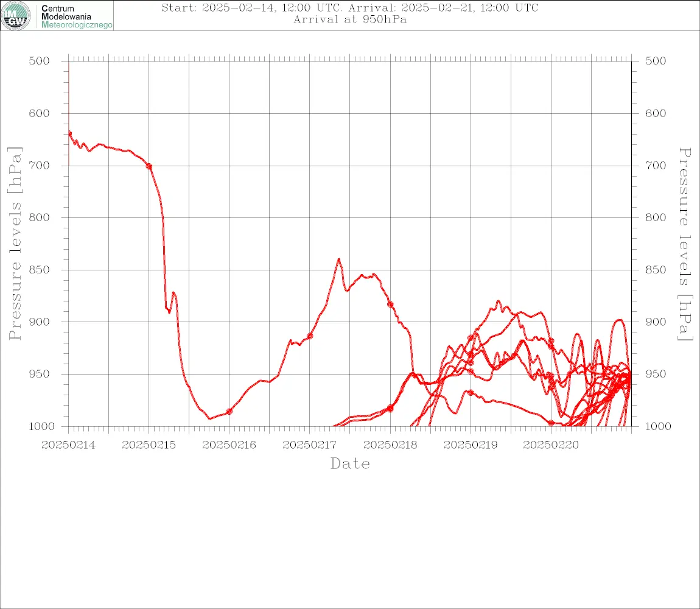Click the Centrum Modelowania Meteorologicznego text

point(77,16)
